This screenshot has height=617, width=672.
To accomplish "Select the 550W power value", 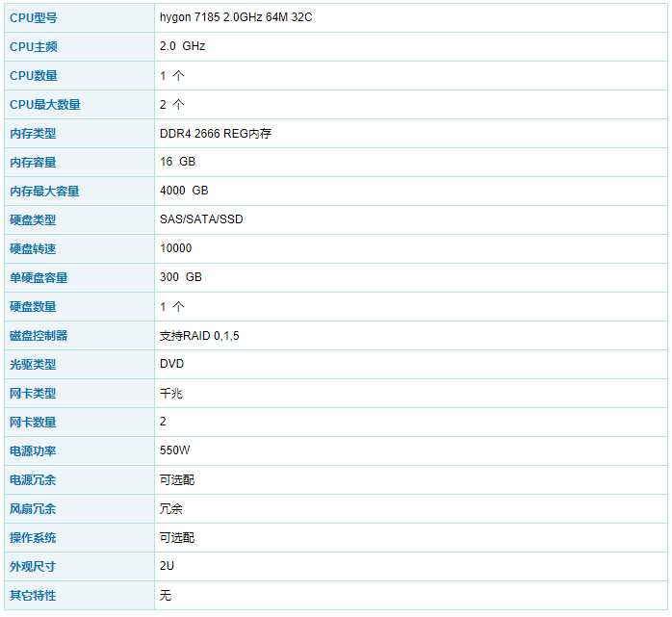I will point(175,450).
